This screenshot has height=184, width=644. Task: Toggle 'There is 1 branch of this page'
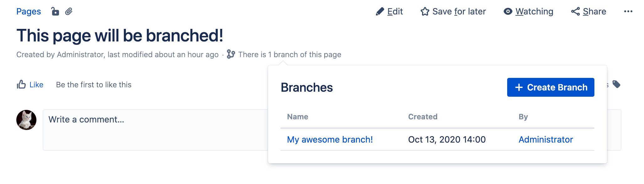point(289,55)
